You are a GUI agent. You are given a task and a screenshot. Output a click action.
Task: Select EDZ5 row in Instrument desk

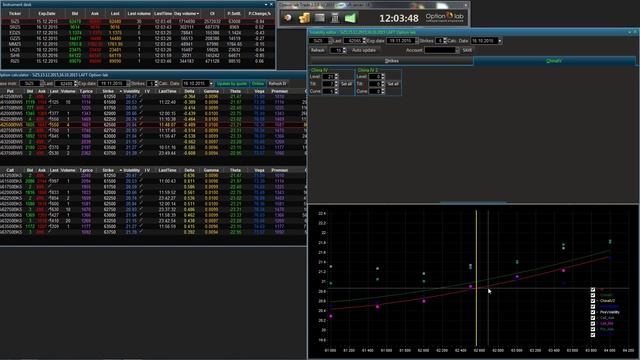[138, 33]
